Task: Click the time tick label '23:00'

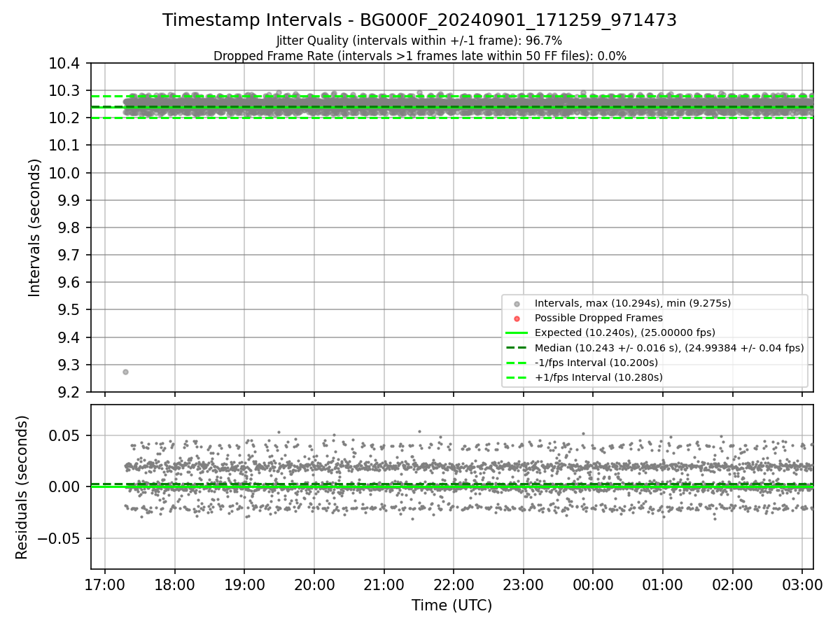Action: [x=524, y=585]
